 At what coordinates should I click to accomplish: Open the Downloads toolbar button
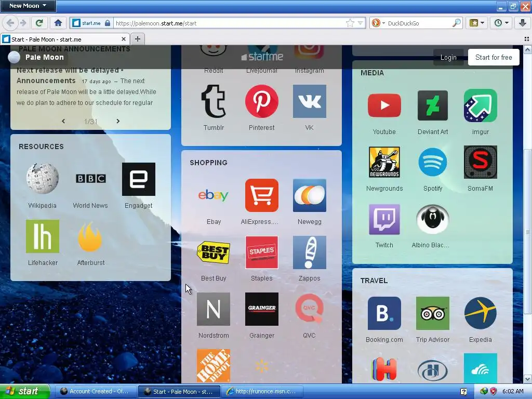[523, 23]
